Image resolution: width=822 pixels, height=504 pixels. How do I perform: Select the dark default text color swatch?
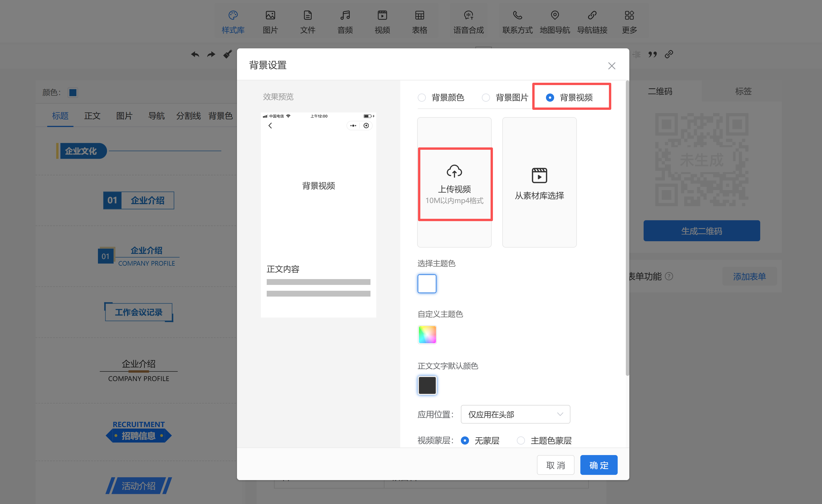(427, 385)
